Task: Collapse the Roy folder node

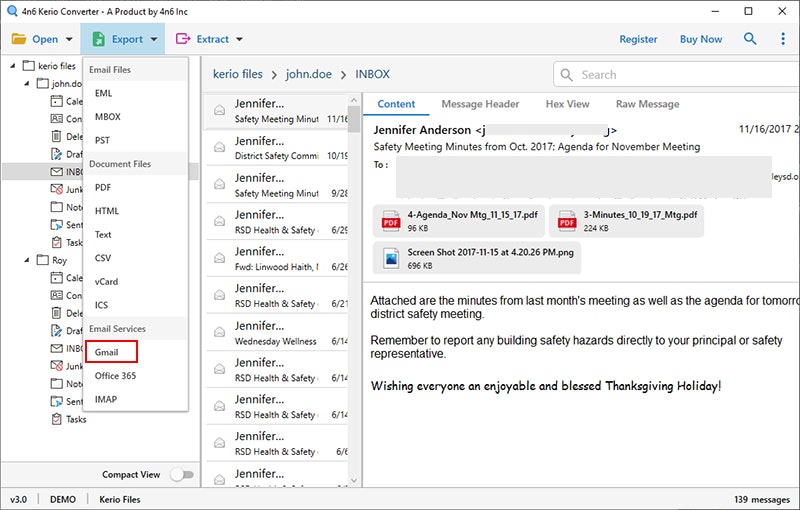Action: coord(27,260)
